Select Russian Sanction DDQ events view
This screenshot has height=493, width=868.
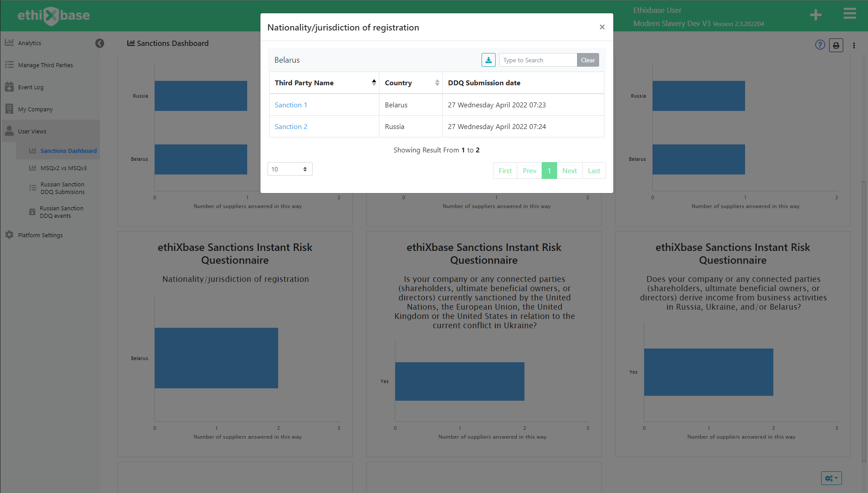(61, 212)
